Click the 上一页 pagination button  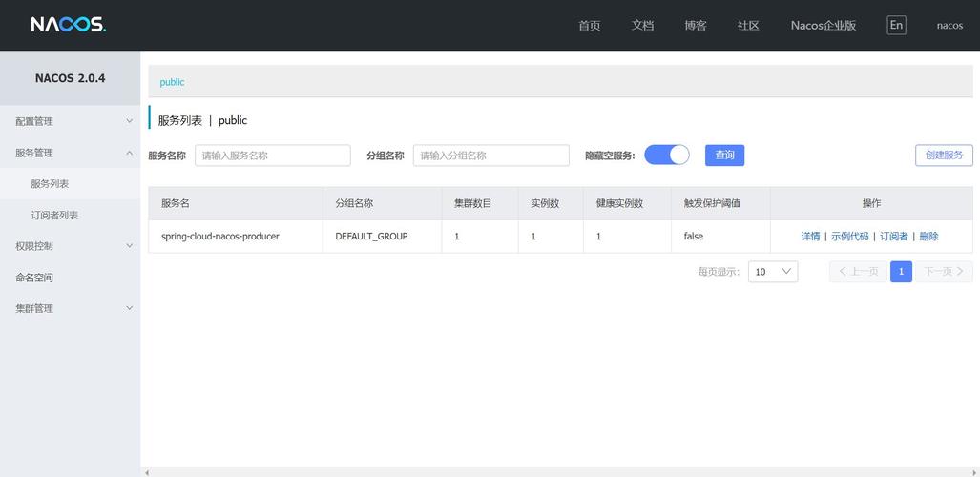click(858, 271)
